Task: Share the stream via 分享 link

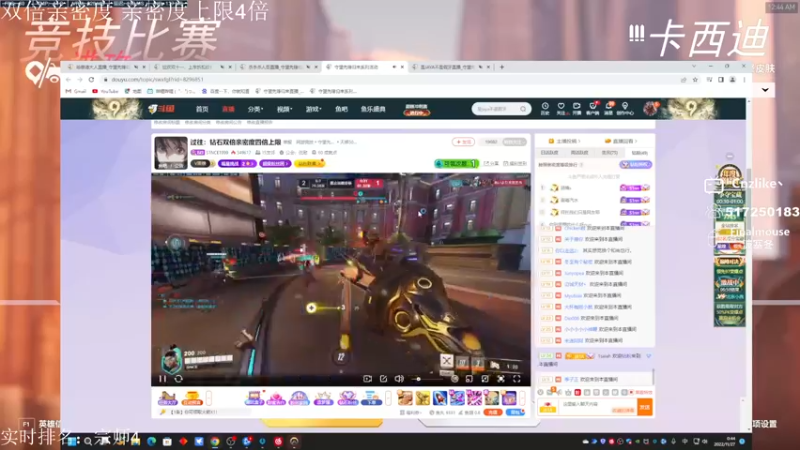Action: [x=491, y=163]
